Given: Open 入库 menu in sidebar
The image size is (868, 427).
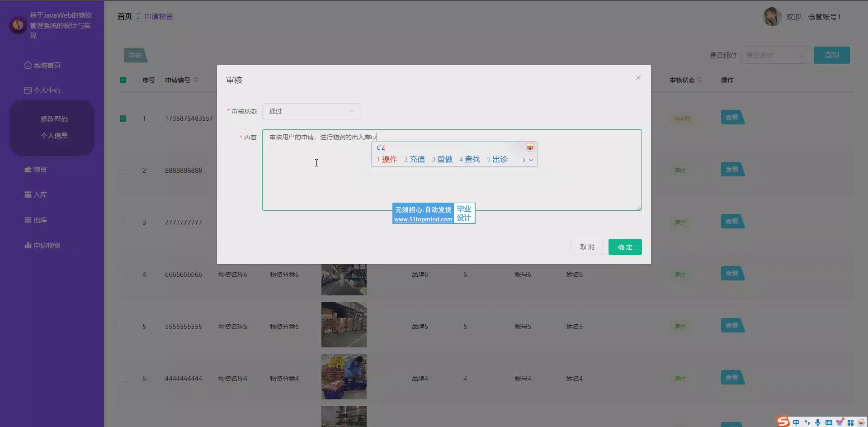Looking at the screenshot, I should coord(36,195).
